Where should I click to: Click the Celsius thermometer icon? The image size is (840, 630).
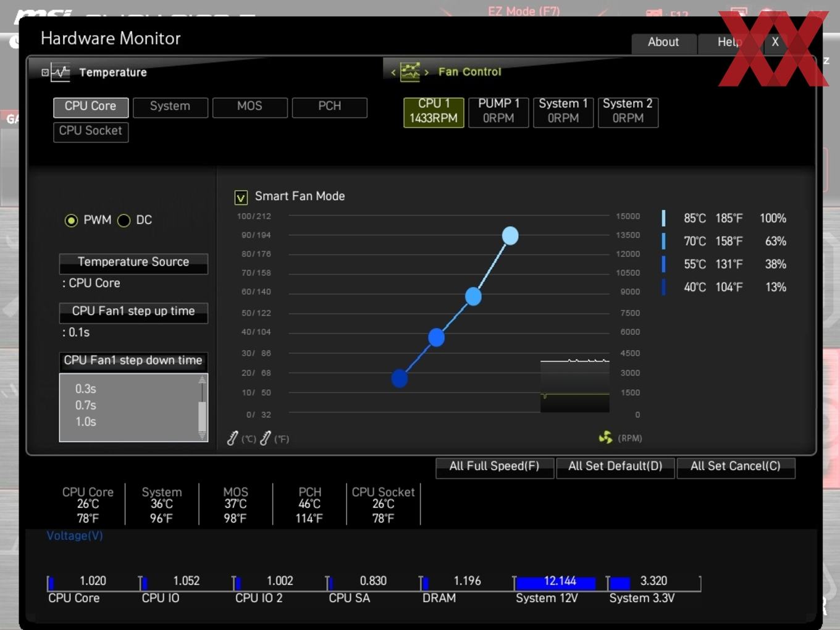[232, 438]
